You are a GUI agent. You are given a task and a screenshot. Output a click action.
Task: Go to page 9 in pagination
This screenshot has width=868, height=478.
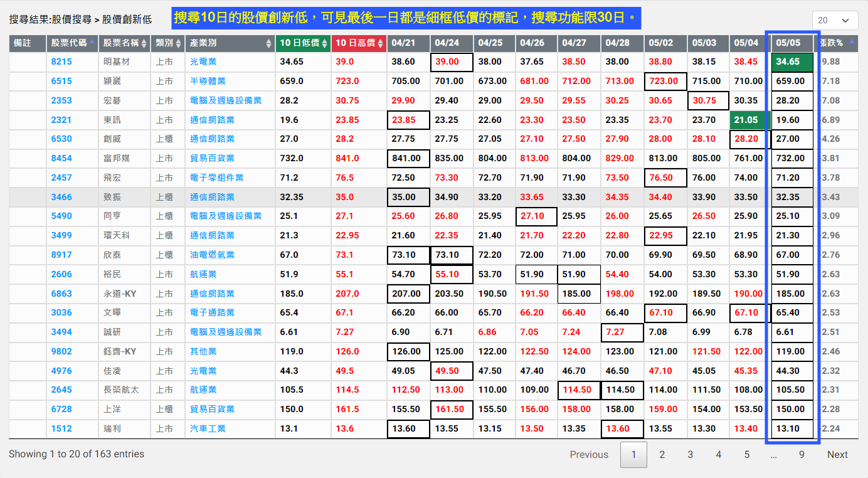[x=802, y=455]
